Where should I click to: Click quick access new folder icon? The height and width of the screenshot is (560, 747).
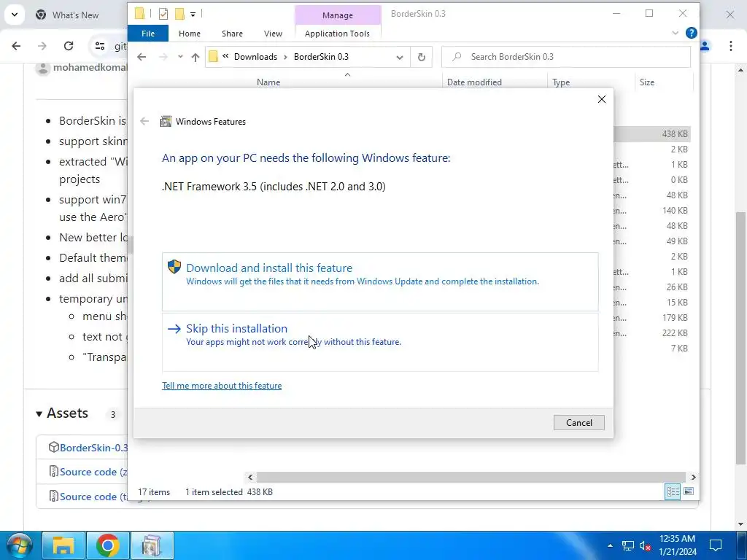(179, 14)
